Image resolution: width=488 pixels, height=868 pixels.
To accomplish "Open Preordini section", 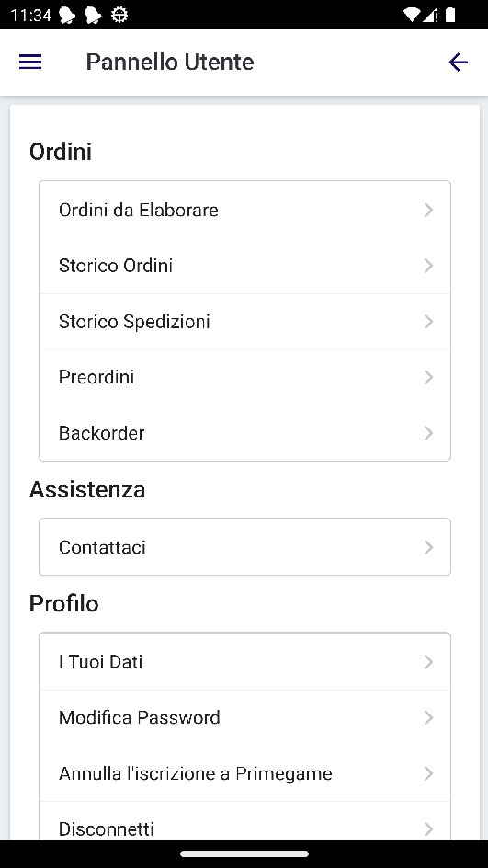I will click(x=244, y=378).
